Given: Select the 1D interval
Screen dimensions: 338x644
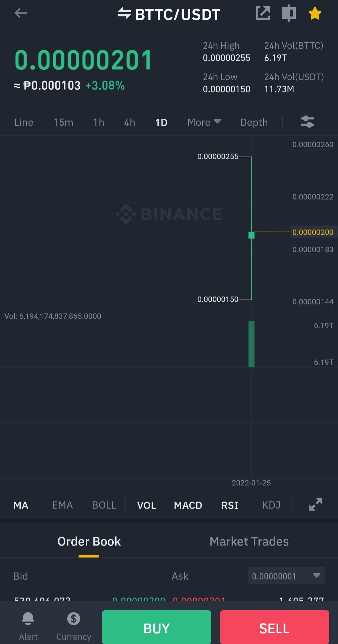Looking at the screenshot, I should (x=161, y=122).
